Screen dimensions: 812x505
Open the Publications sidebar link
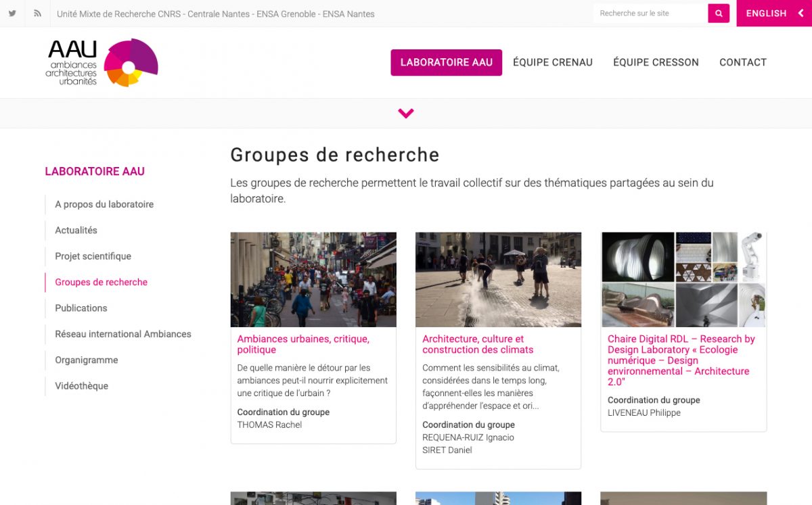click(x=81, y=308)
